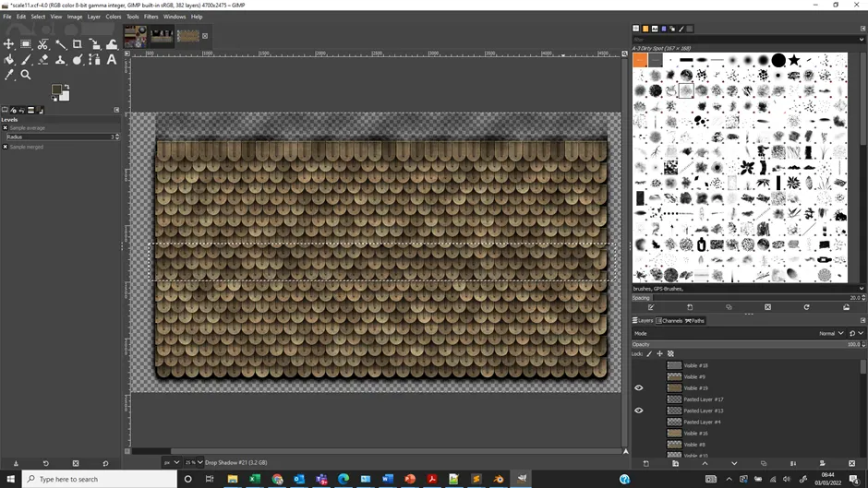Adjust the layer Opacity slider
The image size is (868, 488).
(x=747, y=344)
